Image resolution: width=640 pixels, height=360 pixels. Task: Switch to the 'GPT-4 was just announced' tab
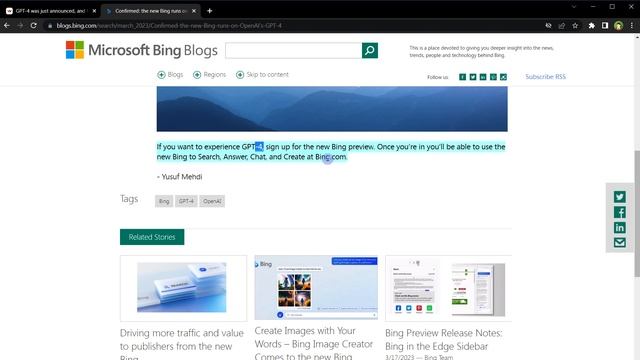coord(50,11)
